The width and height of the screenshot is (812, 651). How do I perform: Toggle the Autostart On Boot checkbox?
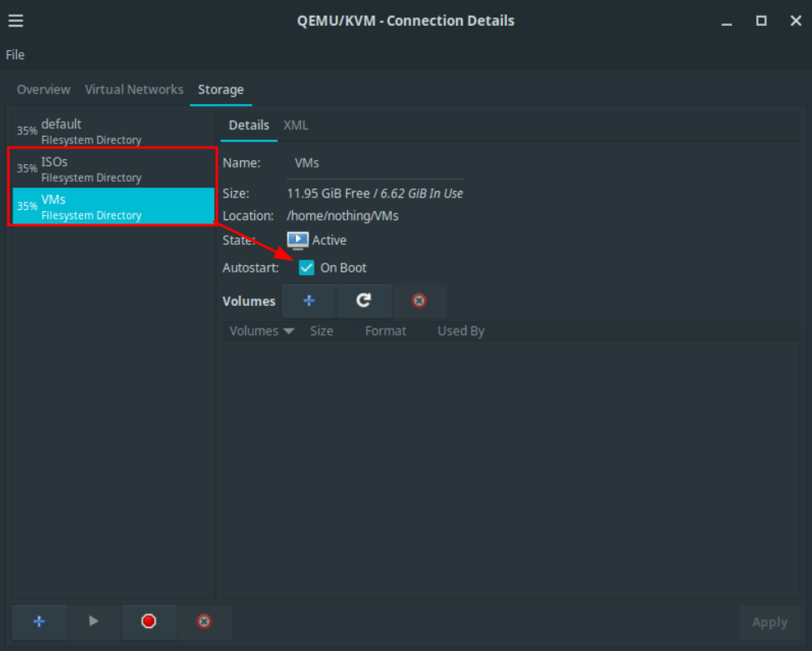coord(307,268)
